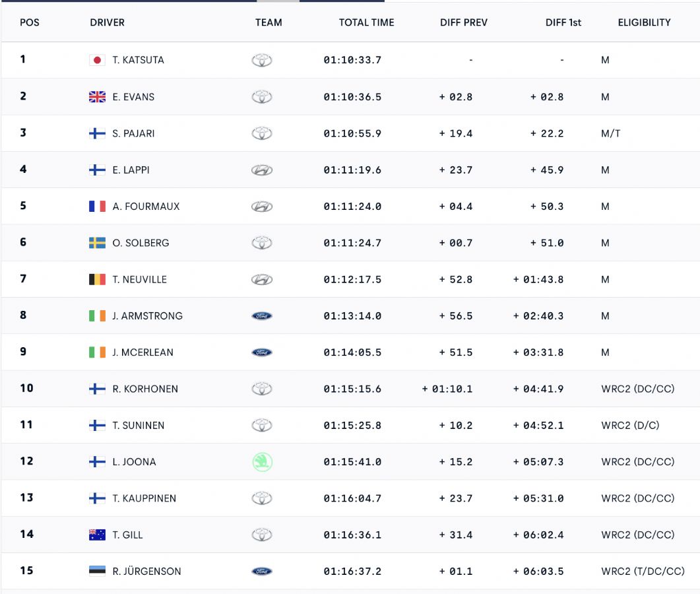Click the DIFF 1st column header

563,22
